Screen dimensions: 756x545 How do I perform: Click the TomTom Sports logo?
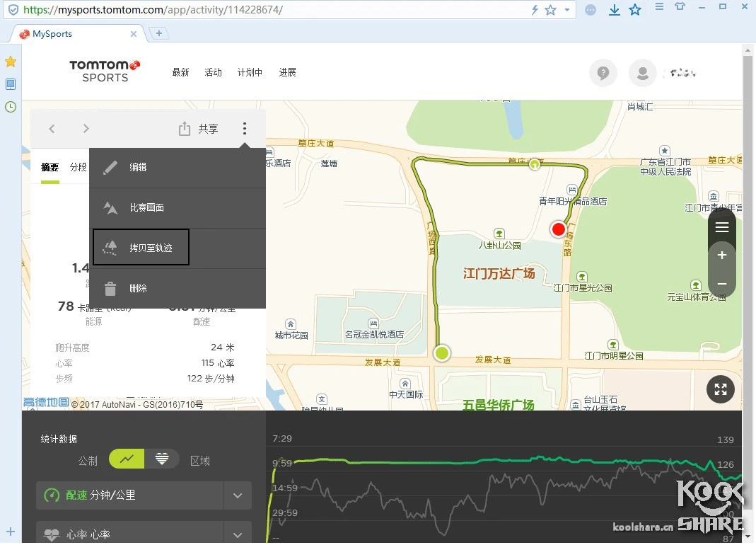pos(105,71)
